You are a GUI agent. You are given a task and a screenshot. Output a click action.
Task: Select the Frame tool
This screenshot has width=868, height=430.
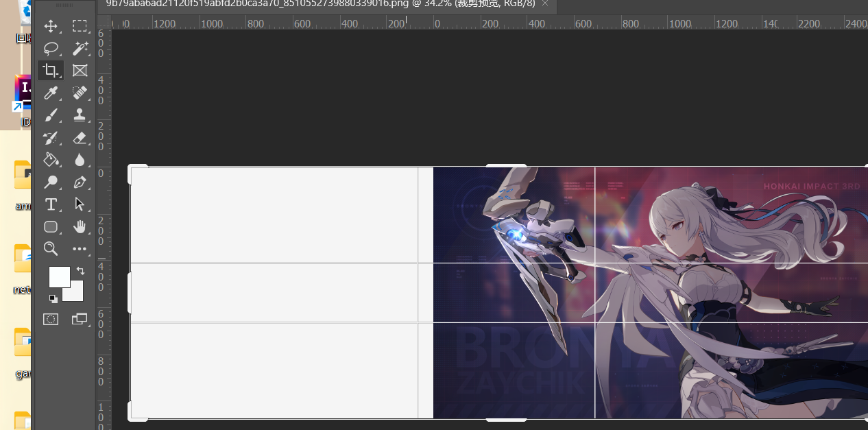[x=80, y=70]
